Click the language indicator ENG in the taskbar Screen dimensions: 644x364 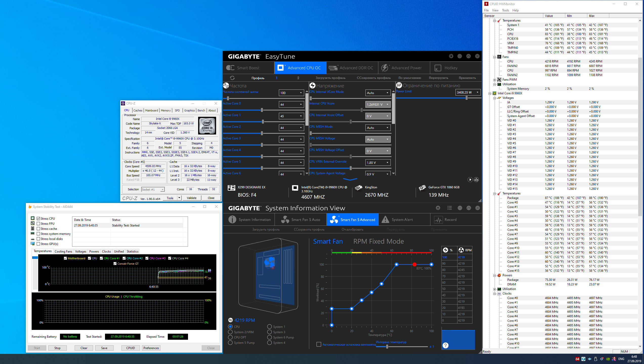tap(621, 359)
